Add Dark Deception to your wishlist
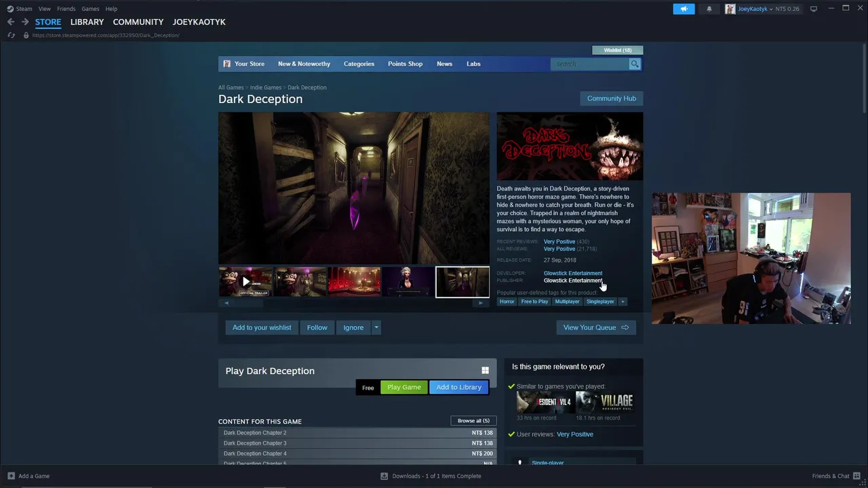Screen dimensions: 868x488 tap(262, 327)
